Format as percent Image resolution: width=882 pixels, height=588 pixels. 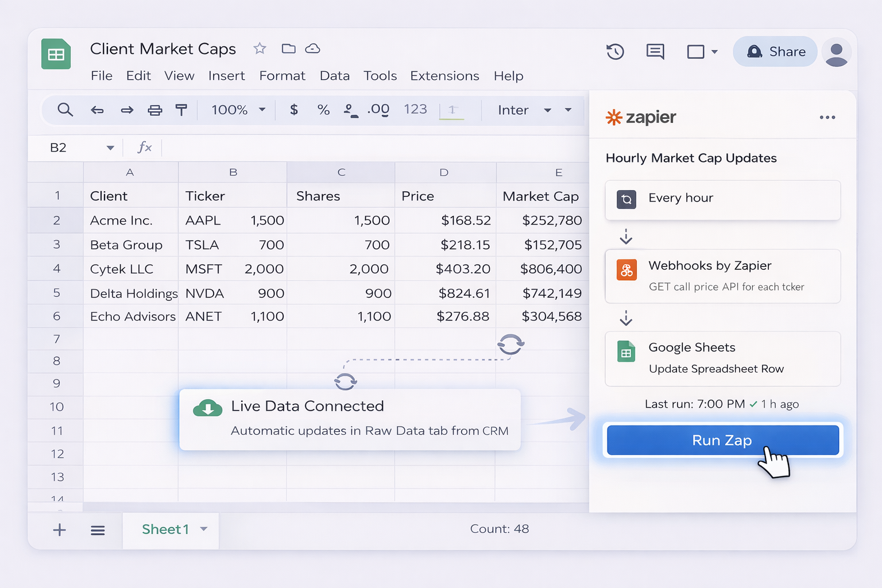(x=323, y=110)
